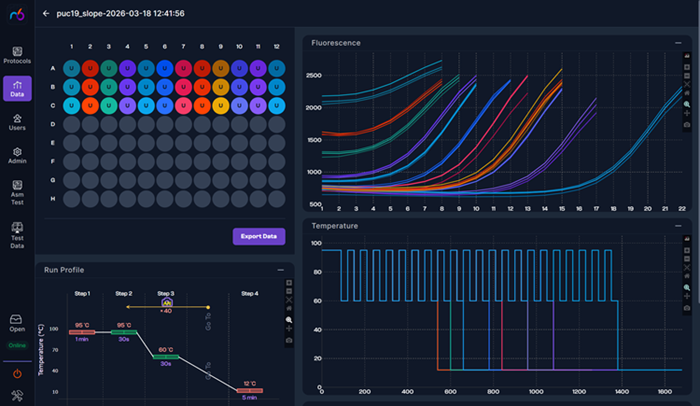The width and height of the screenshot is (700, 406).
Task: Toggle well C9 on the plate
Action: coord(221,106)
